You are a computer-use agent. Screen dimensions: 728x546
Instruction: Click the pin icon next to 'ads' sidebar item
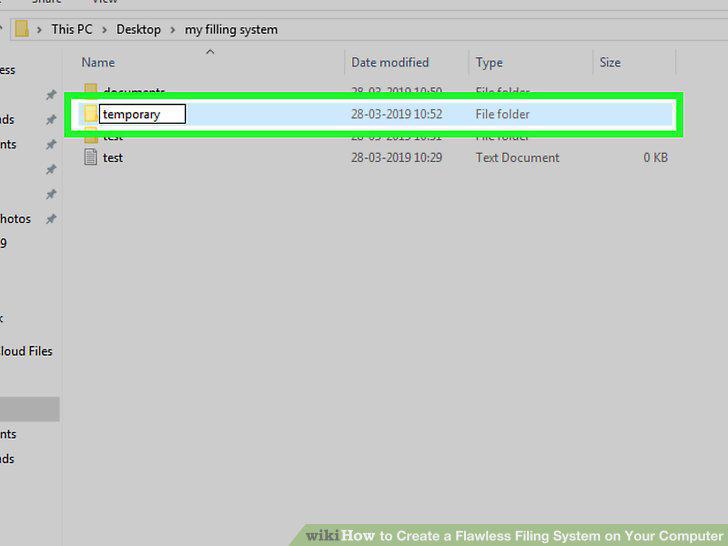pos(51,120)
